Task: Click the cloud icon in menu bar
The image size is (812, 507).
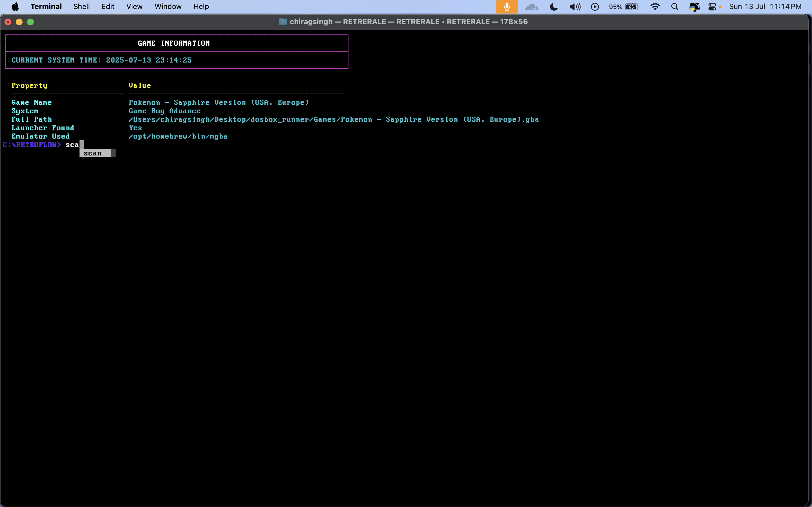Action: click(531, 7)
